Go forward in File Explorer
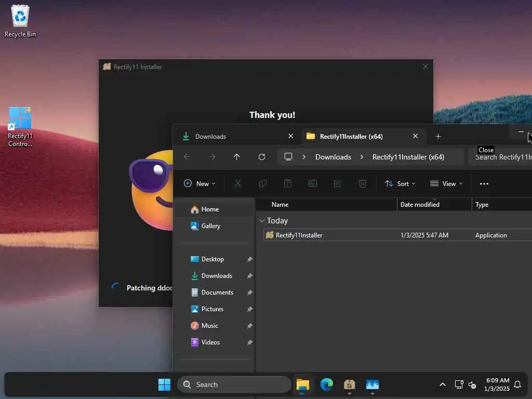This screenshot has width=532, height=399. [212, 157]
